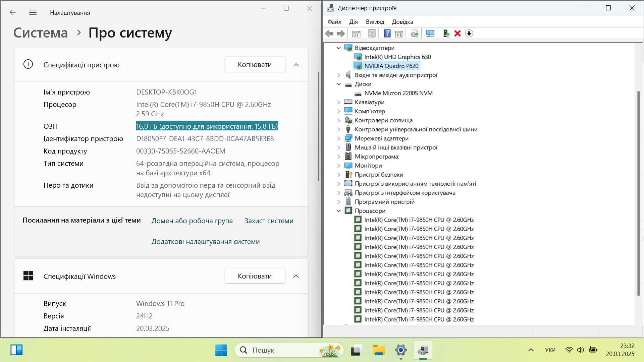Click the info icon beside Специфікації пристрою

28,64
